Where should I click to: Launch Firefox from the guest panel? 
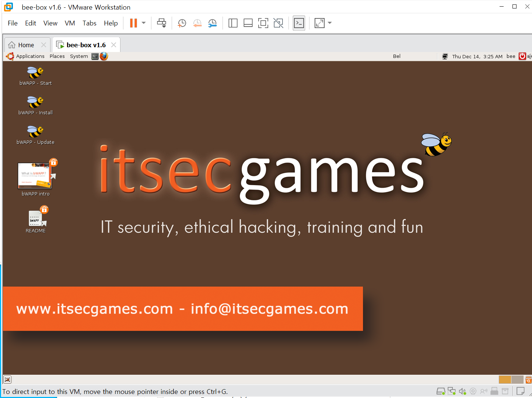click(x=104, y=56)
